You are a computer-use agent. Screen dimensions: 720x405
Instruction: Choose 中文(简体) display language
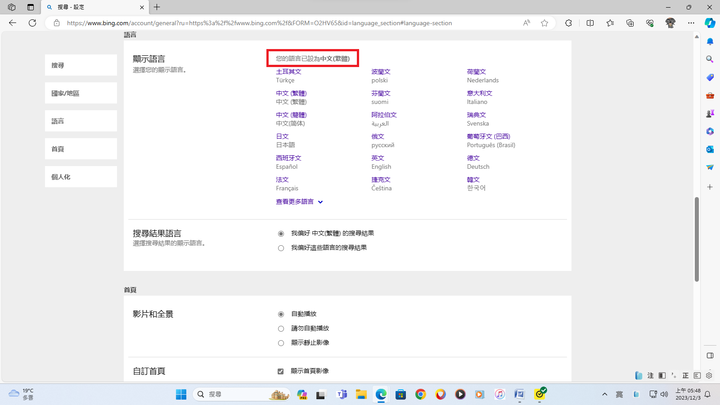[x=291, y=115]
